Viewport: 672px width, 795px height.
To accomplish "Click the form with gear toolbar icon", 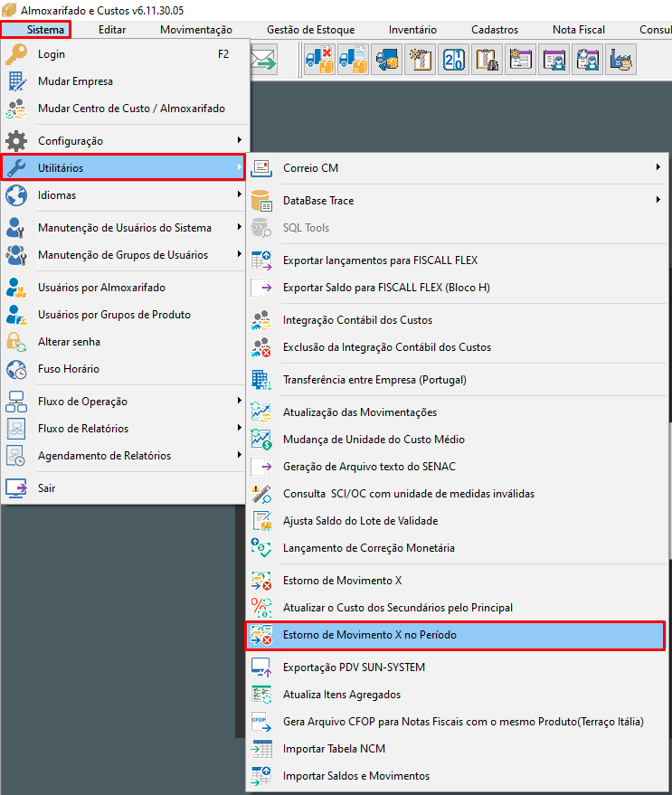I will pyautogui.click(x=520, y=60).
